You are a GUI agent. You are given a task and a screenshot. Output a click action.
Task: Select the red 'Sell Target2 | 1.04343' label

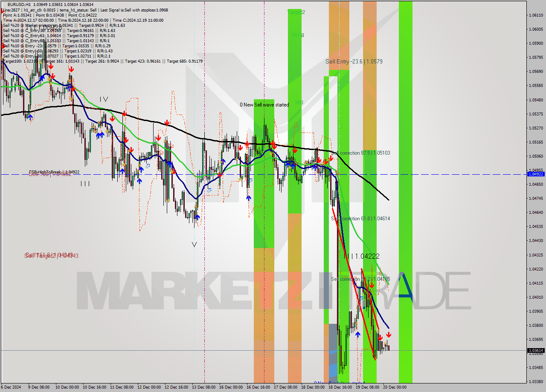(51, 255)
